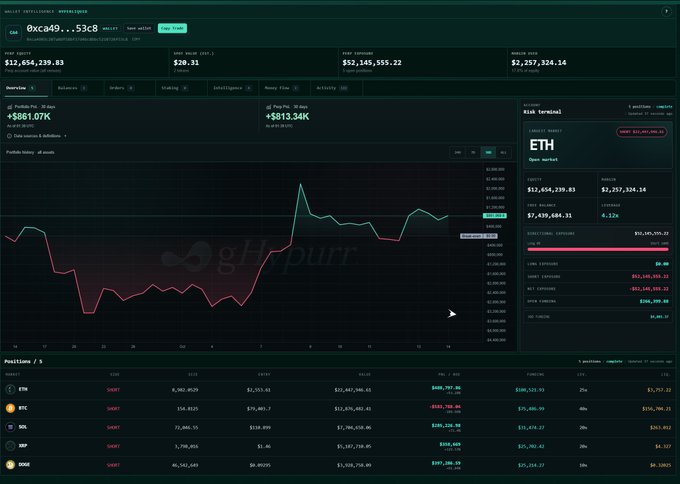Click the DOGE coin icon in positions
The height and width of the screenshot is (484, 680).
10,464
